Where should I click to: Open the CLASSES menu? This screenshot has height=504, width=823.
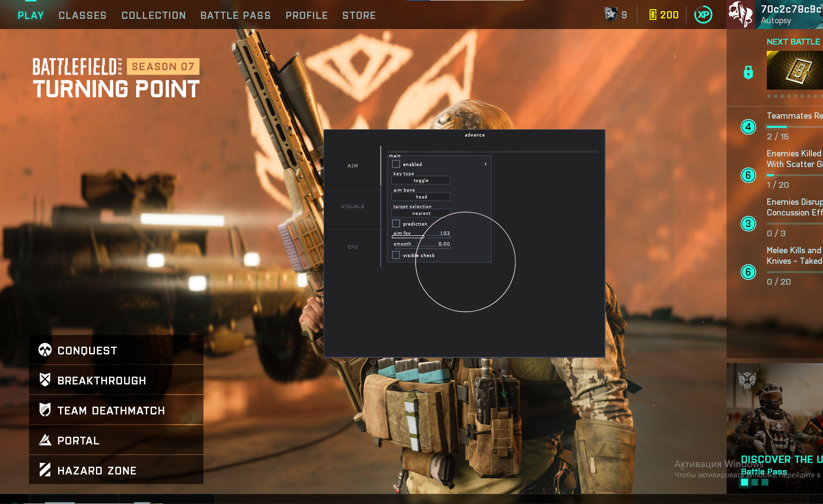[x=82, y=15]
